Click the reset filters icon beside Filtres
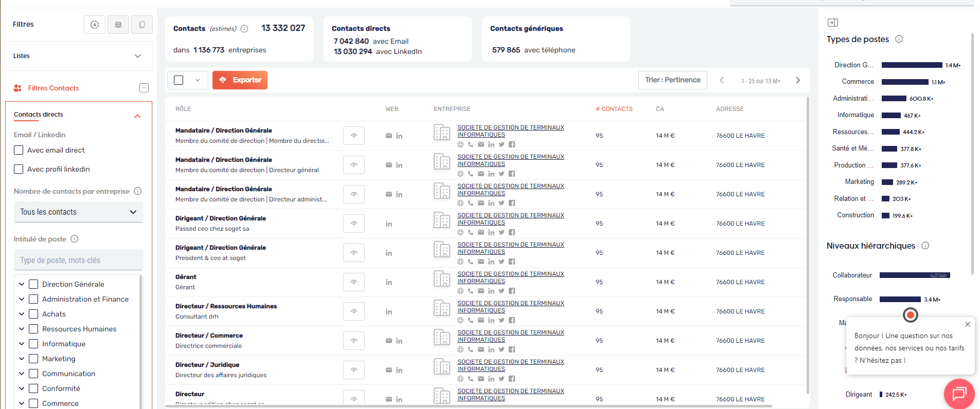Viewport: 980px width, 409px height. [x=95, y=25]
